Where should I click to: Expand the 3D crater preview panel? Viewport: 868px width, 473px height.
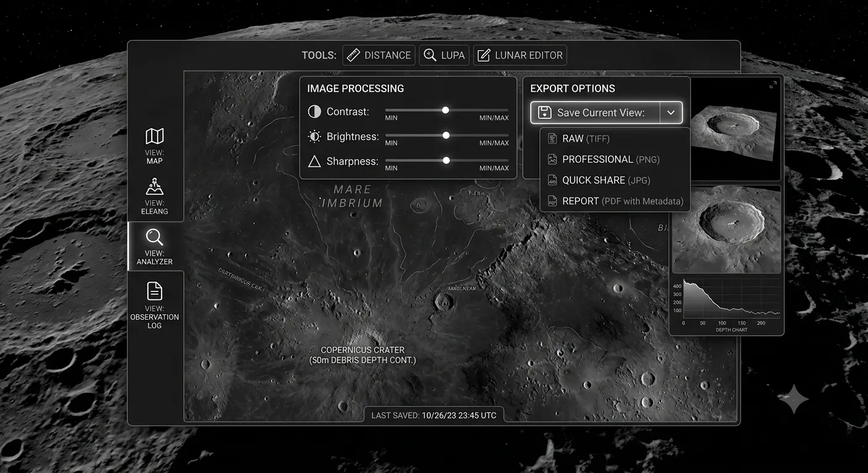click(773, 85)
